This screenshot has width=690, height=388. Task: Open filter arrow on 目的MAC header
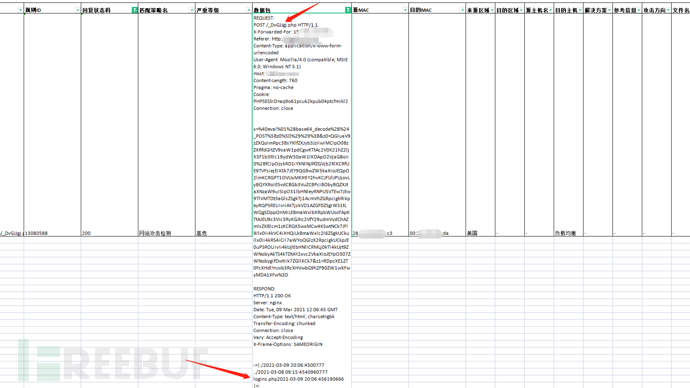462,10
